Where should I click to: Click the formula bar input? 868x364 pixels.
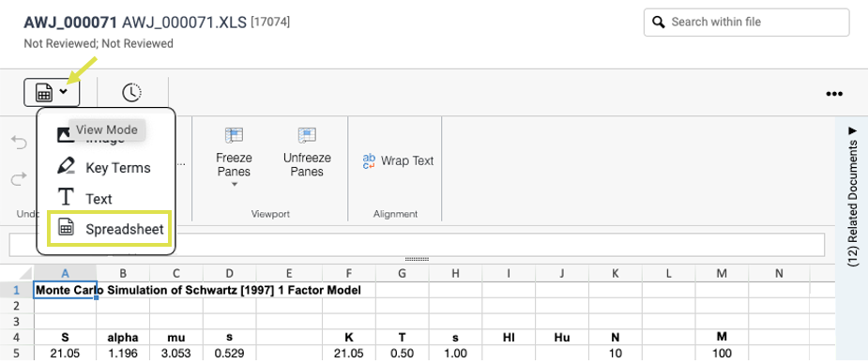(x=417, y=245)
